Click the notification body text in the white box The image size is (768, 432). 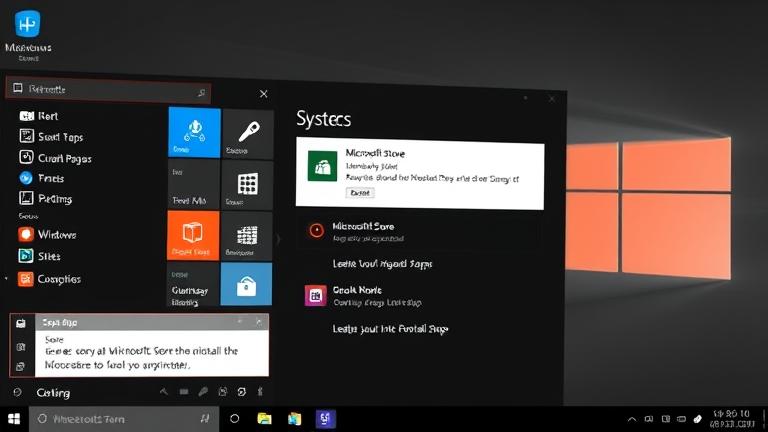[x=142, y=358]
